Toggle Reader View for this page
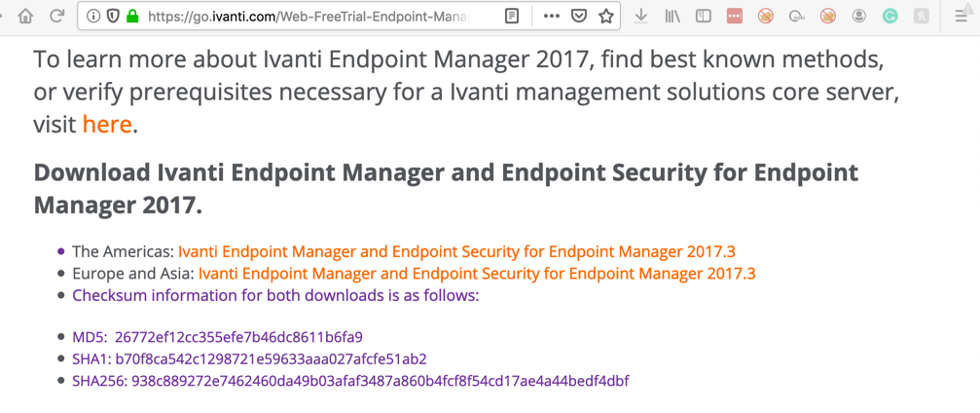The height and width of the screenshot is (413, 980). pyautogui.click(x=512, y=16)
